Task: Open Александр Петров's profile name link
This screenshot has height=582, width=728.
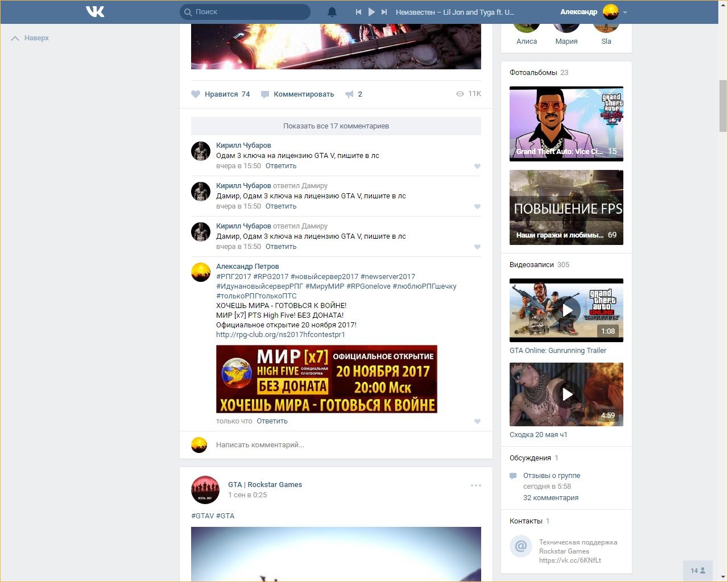Action: point(247,267)
